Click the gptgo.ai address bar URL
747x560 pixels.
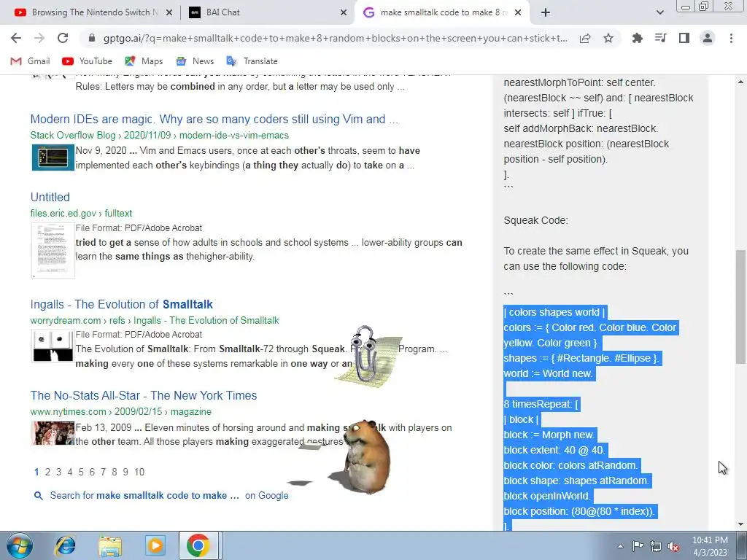click(x=335, y=39)
